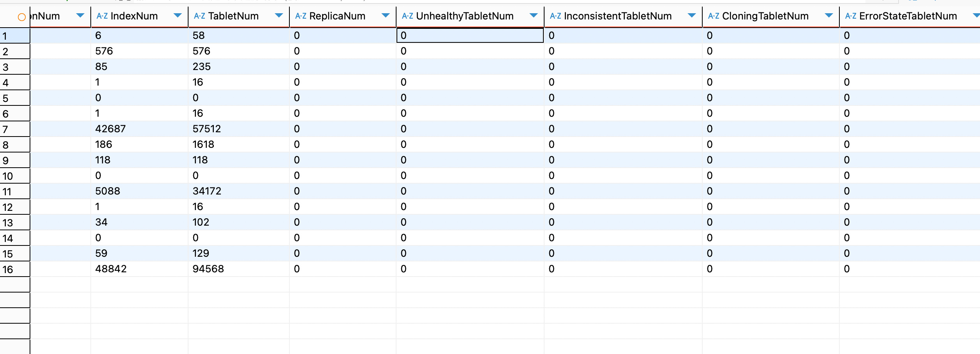Click the A-Z icon beside ErrorStateTabletNum
The height and width of the screenshot is (354, 980).
coord(850,16)
